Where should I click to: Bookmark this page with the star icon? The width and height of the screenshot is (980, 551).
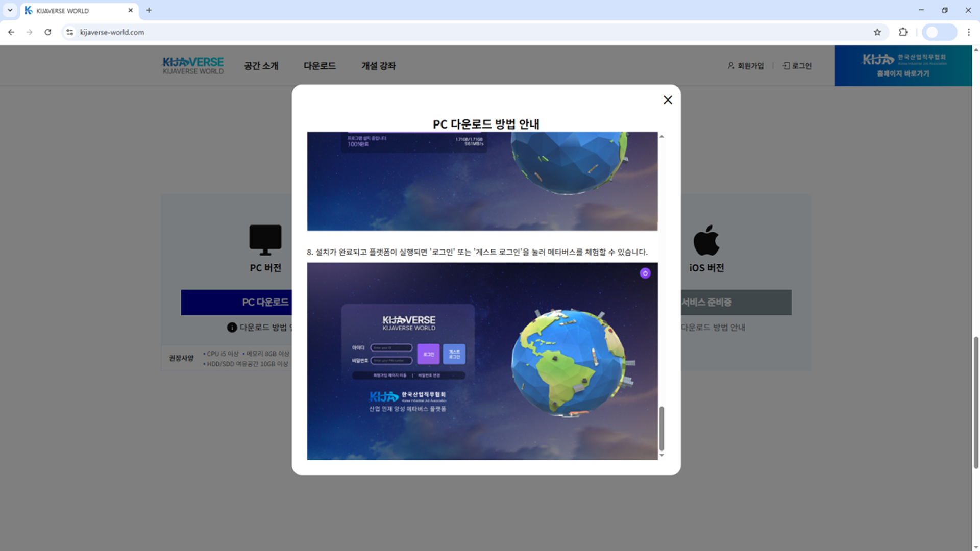[877, 32]
